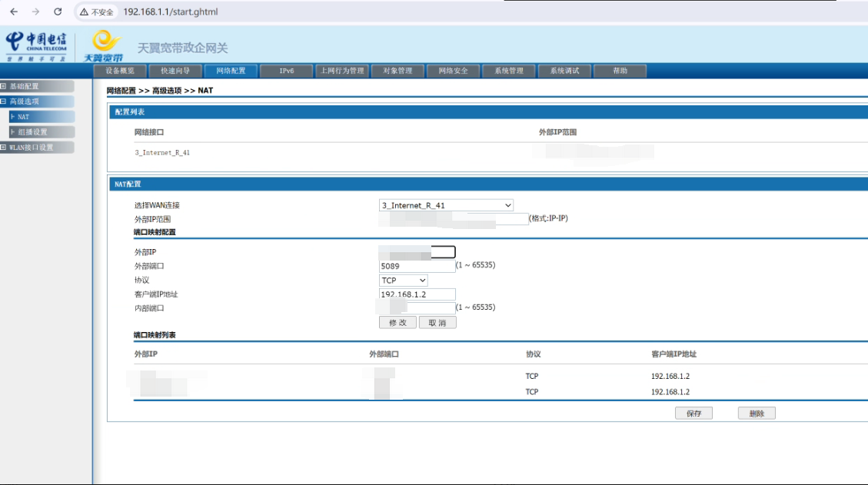Click the 取消 button
The width and height of the screenshot is (868, 485).
pos(437,323)
